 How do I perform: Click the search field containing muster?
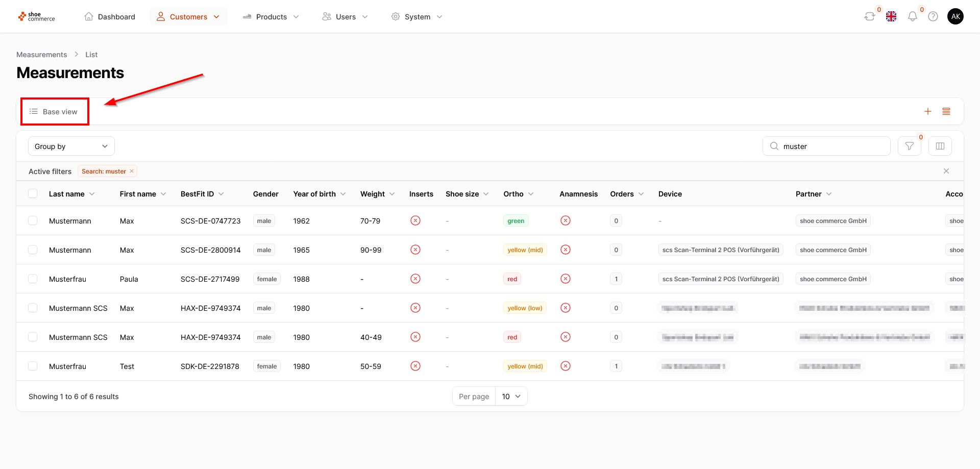click(832, 146)
